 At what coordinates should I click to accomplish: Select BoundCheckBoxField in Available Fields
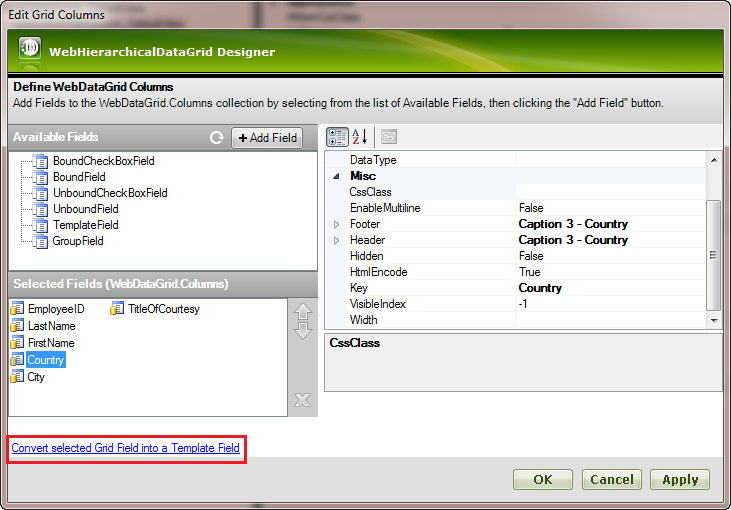103,161
